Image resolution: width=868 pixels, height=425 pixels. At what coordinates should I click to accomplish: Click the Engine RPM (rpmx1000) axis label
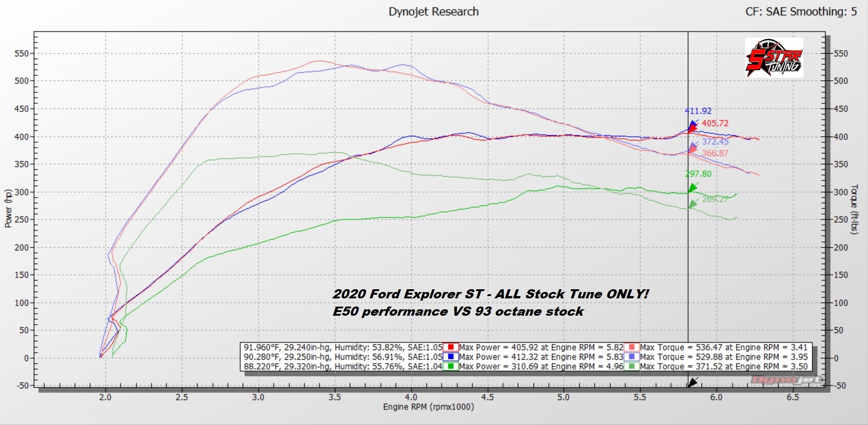coord(428,407)
